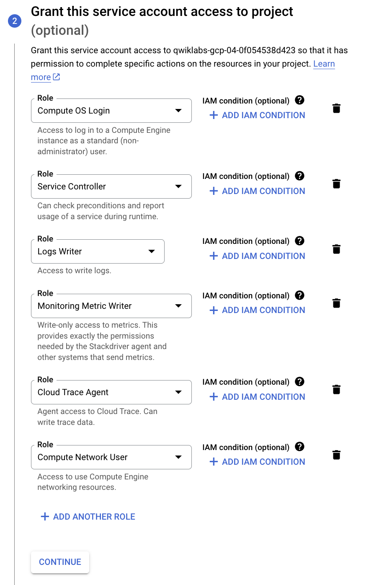Delete the Cloud Trace Agent role row
Screen dimensions: 392x585
click(x=336, y=389)
